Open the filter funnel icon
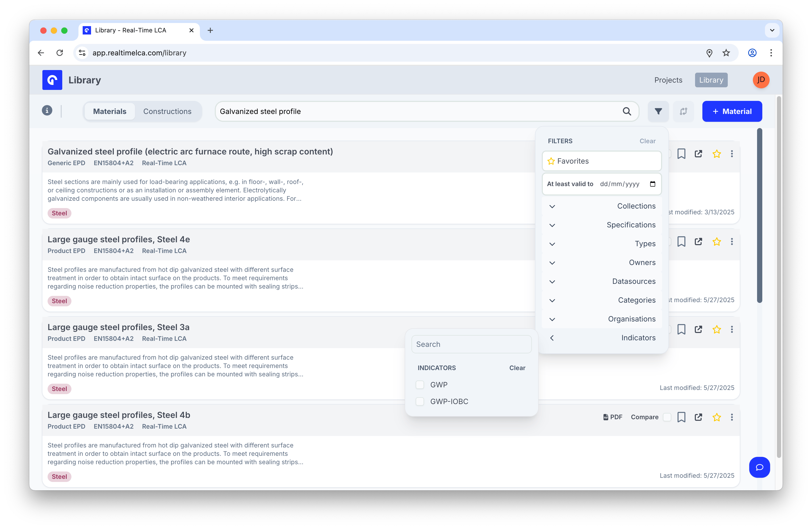The width and height of the screenshot is (812, 529). click(658, 111)
